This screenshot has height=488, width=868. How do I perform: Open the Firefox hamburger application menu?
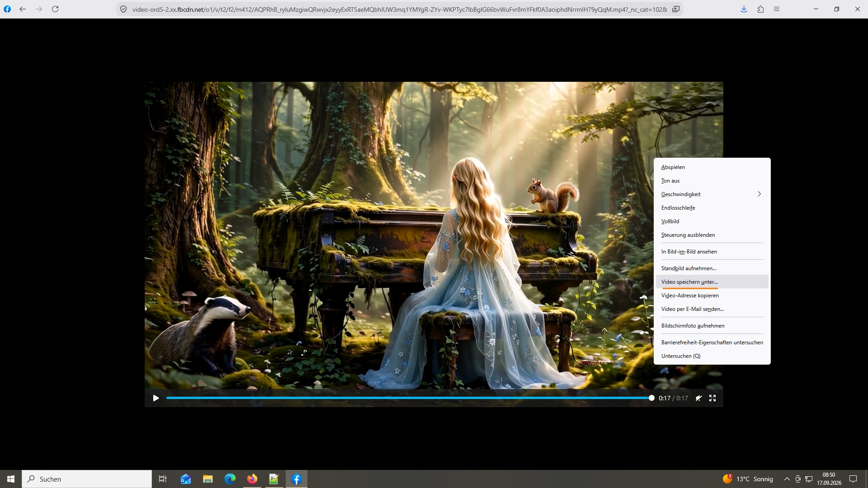tap(777, 9)
